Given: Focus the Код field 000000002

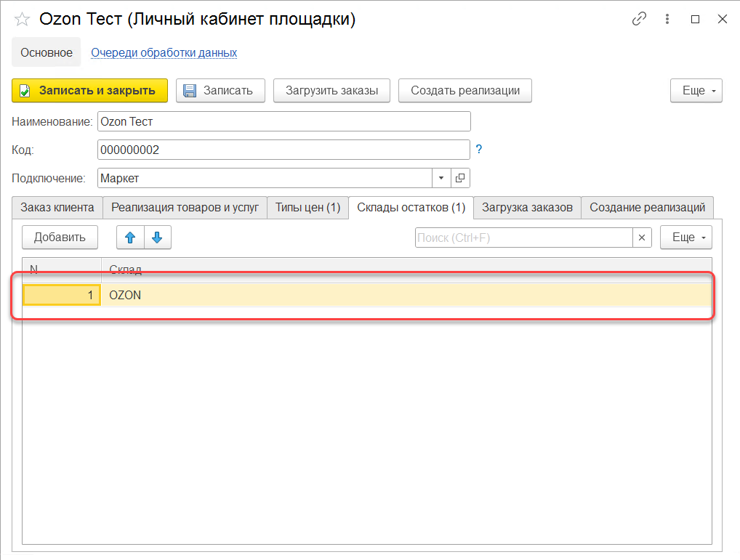Looking at the screenshot, I should [x=283, y=150].
